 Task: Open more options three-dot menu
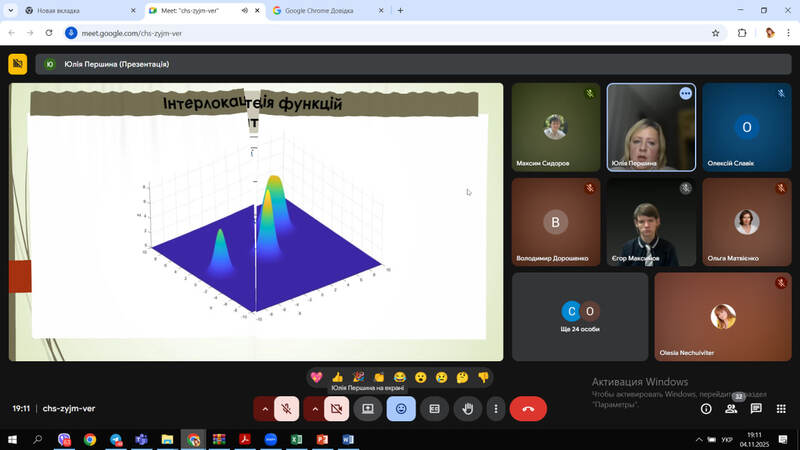[495, 408]
